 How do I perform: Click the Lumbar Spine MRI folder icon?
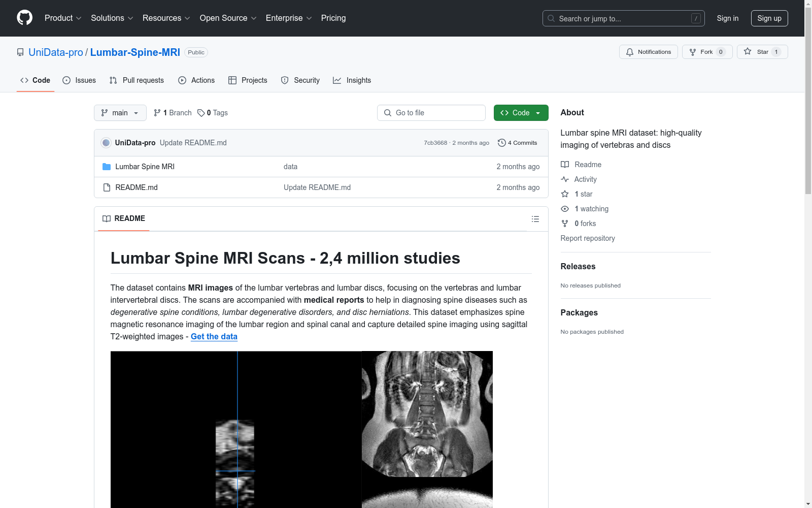pyautogui.click(x=107, y=167)
